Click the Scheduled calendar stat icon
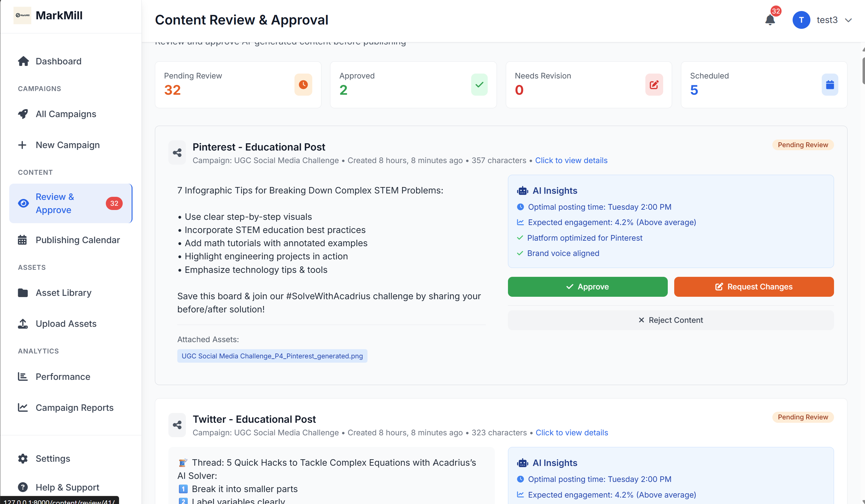The width and height of the screenshot is (865, 504). 829,85
